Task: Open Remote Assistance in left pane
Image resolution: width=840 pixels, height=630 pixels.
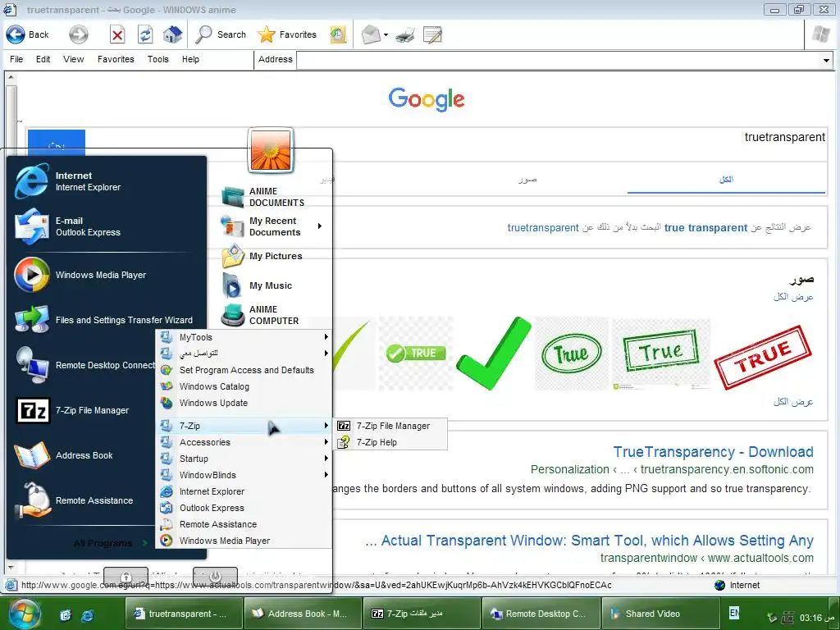Action: [83, 500]
